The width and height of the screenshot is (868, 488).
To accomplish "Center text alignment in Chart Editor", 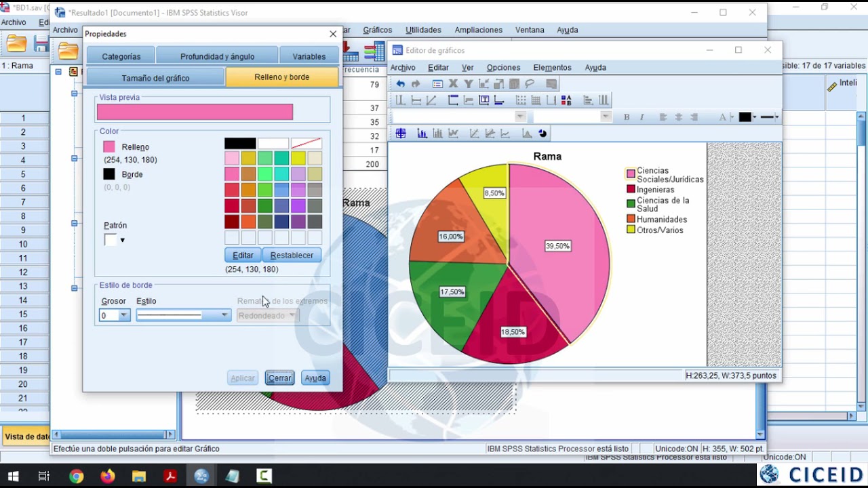I will click(x=679, y=117).
